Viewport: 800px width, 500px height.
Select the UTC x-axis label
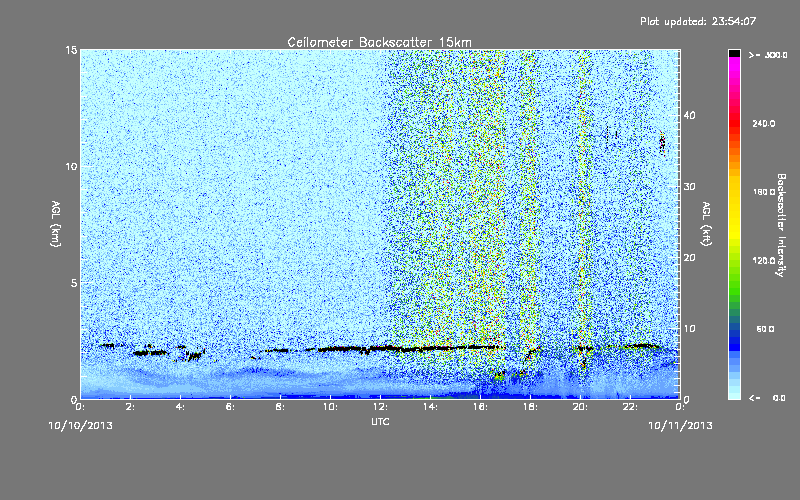click(x=380, y=422)
